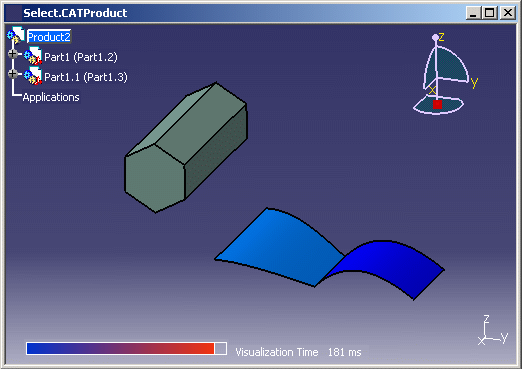Click the red square on compass base
Screen dimensions: 522x369
[437, 104]
